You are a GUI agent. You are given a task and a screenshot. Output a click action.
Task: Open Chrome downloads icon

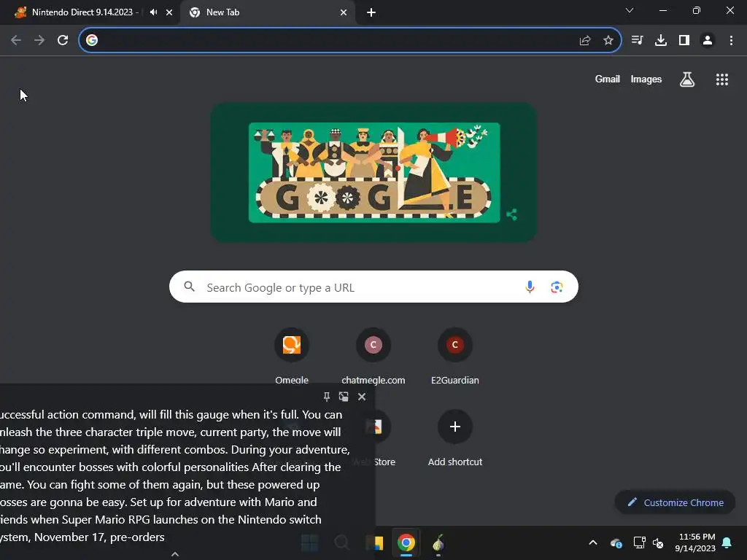pyautogui.click(x=661, y=40)
